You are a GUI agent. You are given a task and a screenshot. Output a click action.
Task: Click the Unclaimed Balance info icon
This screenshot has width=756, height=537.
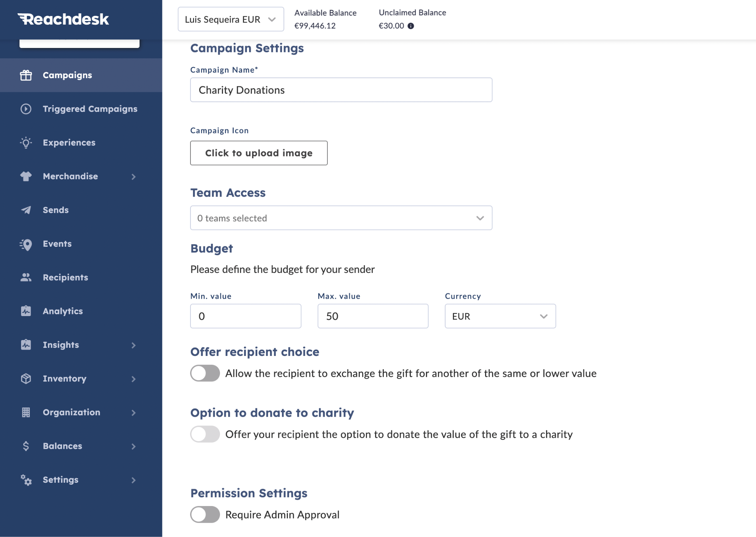click(411, 26)
